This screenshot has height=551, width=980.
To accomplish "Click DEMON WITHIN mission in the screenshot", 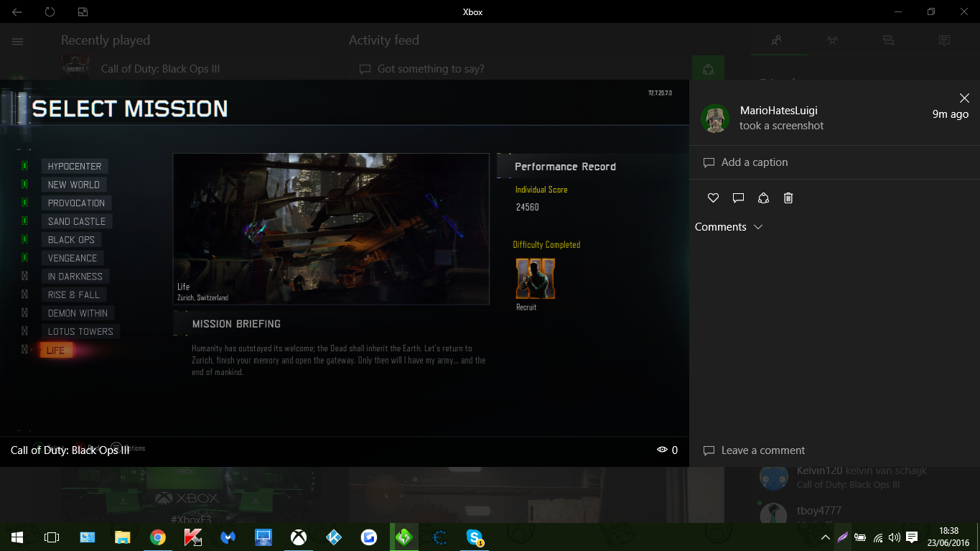I will tap(78, 313).
